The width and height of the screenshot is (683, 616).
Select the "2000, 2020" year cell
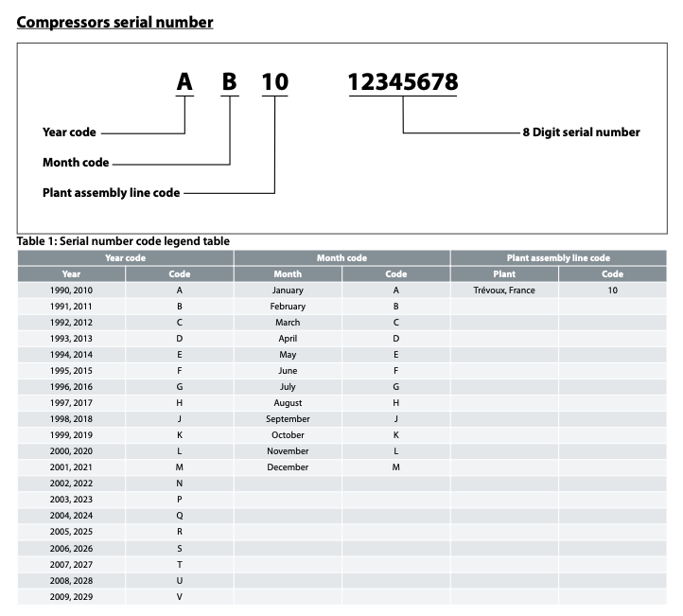[x=72, y=451]
